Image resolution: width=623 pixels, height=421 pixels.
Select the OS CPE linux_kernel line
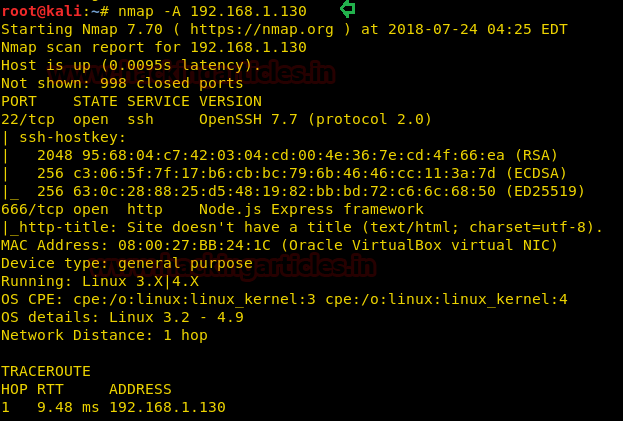tap(284, 299)
